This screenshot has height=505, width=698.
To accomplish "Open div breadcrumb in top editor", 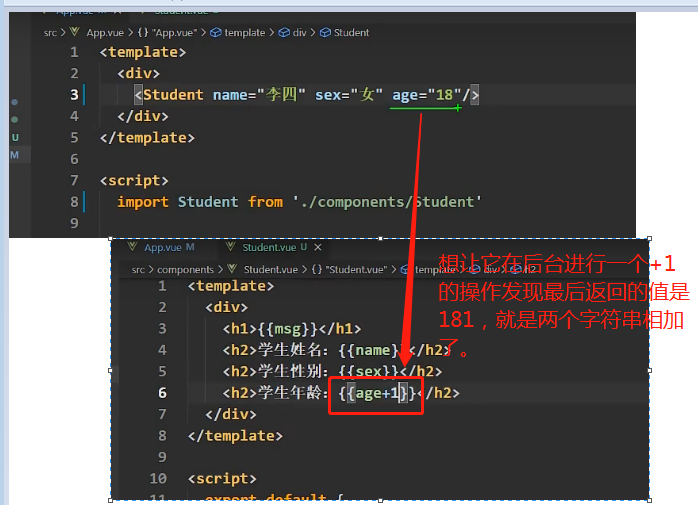I will click(299, 33).
